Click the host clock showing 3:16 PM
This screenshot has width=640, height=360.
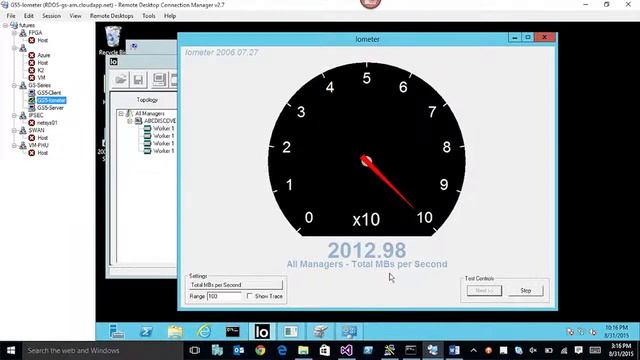coord(621,350)
